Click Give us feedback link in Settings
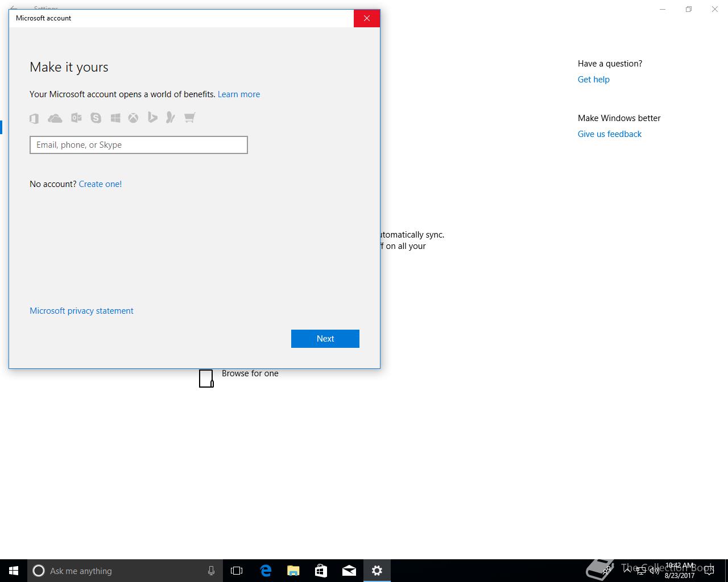The image size is (728, 582). [610, 134]
